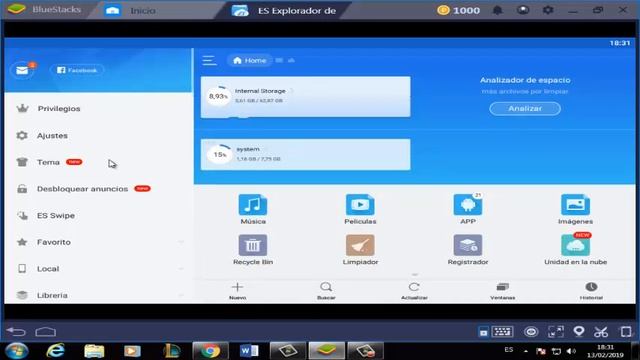640x360 pixels.
Task: Open the Imágenes category
Action: pos(575,209)
